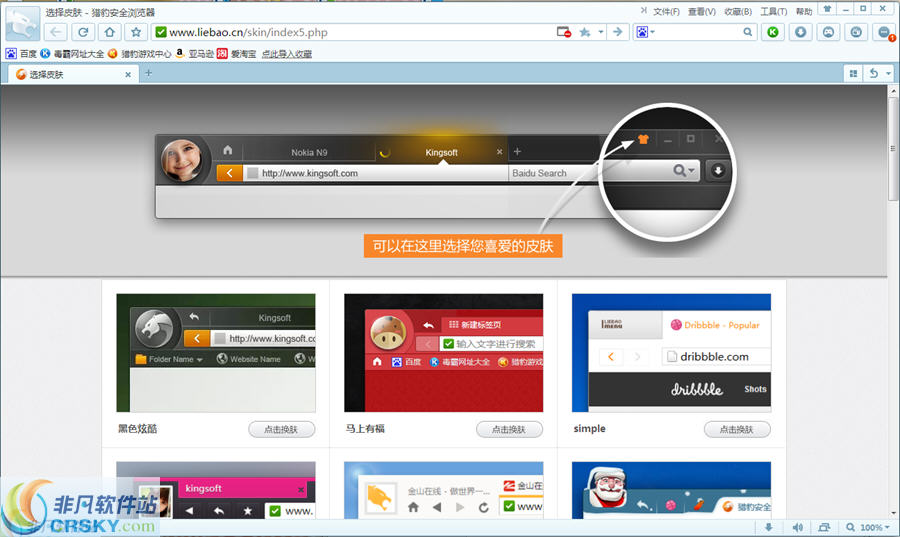
Task: Open the 收藏(B) menu
Action: pos(738,11)
